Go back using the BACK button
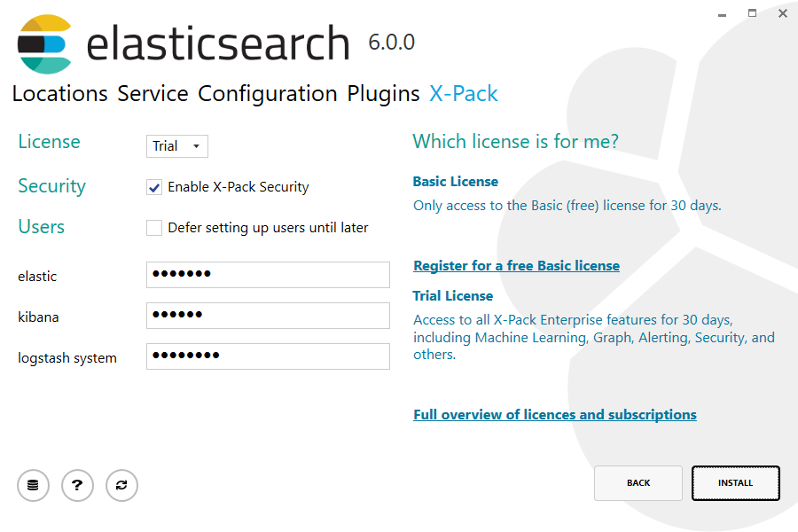This screenshot has width=798, height=532. pos(638,483)
